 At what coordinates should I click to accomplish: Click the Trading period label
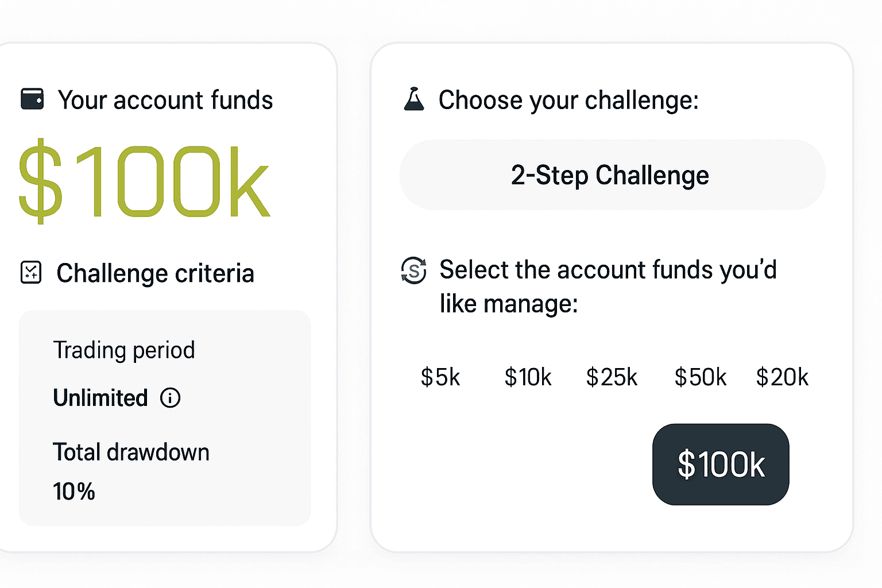tap(124, 350)
